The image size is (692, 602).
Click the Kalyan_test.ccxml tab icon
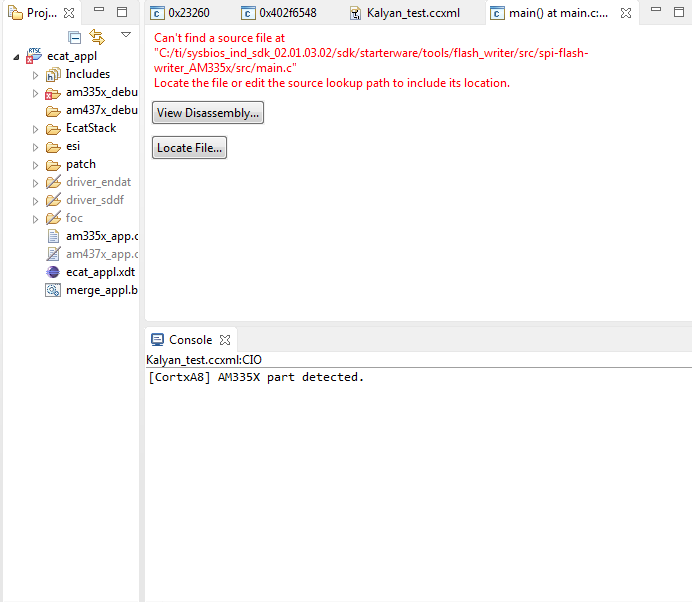(355, 14)
